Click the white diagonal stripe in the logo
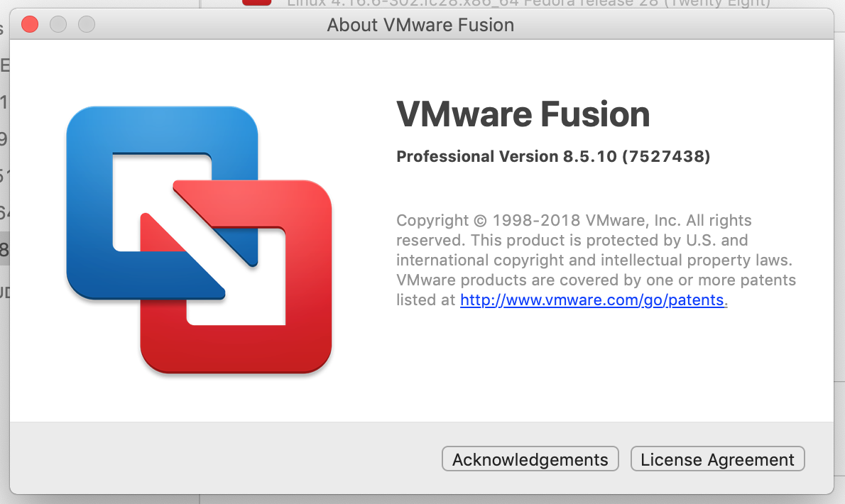Image resolution: width=845 pixels, height=504 pixels. pyautogui.click(x=200, y=240)
